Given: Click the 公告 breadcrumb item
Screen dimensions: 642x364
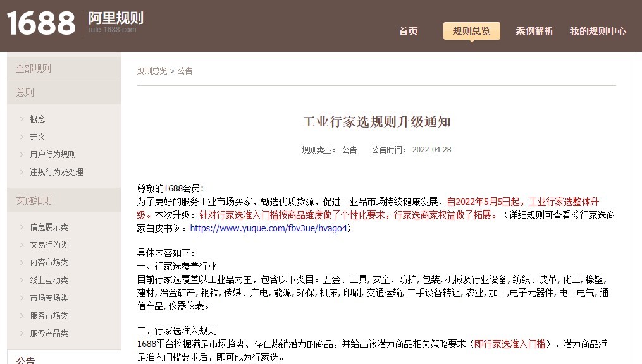Looking at the screenshot, I should click(x=185, y=71).
